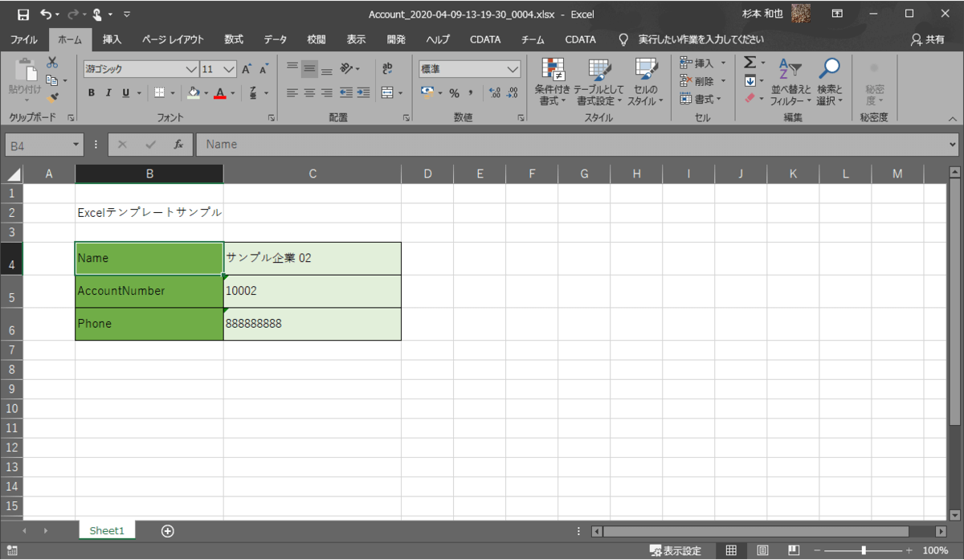Open the font name dropdown 游ゴシック
Viewport: 964px width, 560px height.
(190, 69)
